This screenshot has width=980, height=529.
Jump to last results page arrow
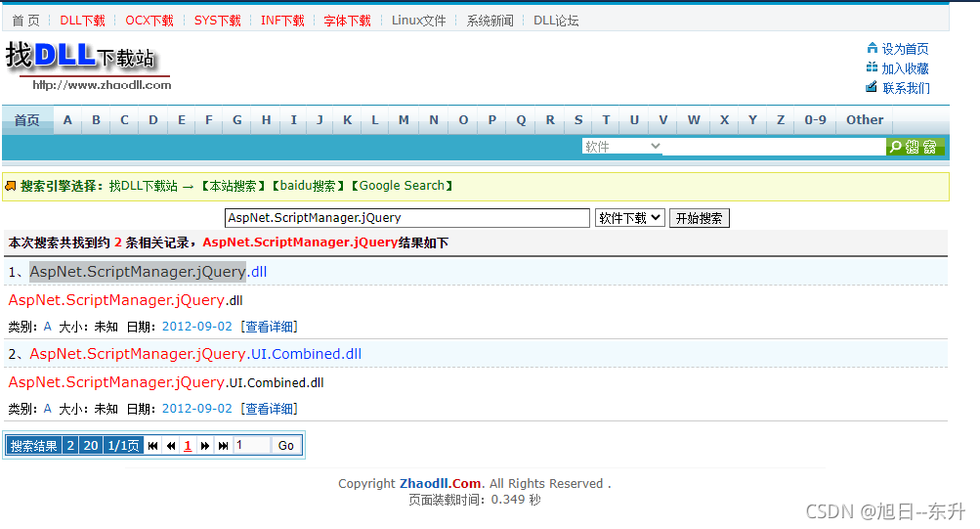pyautogui.click(x=223, y=446)
